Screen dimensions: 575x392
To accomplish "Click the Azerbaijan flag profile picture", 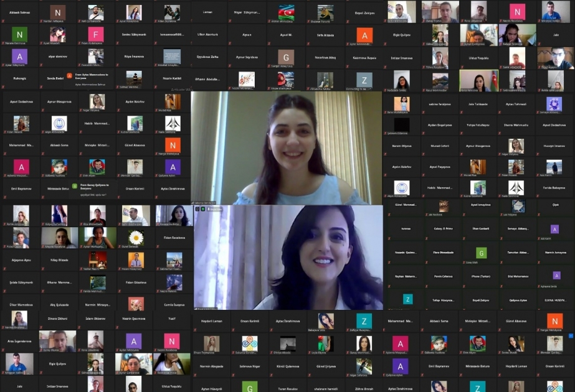I will [x=286, y=13].
